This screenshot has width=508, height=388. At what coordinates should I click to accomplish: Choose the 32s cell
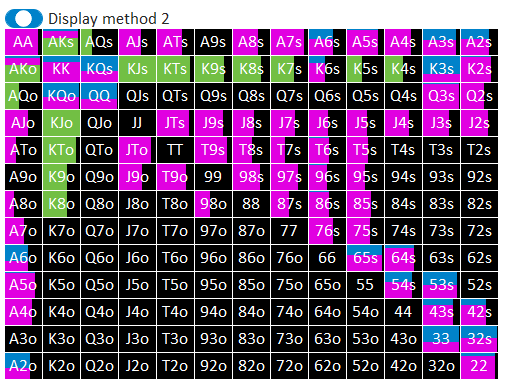click(x=479, y=339)
